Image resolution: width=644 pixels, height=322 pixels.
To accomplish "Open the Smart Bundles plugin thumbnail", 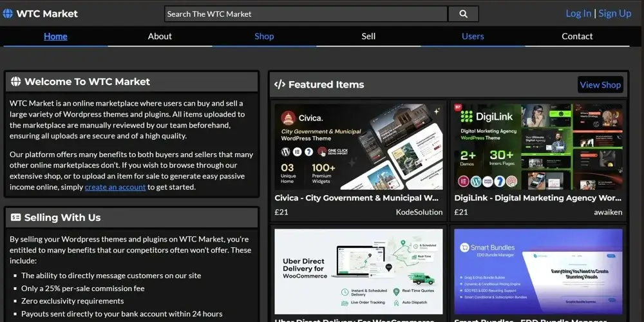I will click(x=538, y=272).
